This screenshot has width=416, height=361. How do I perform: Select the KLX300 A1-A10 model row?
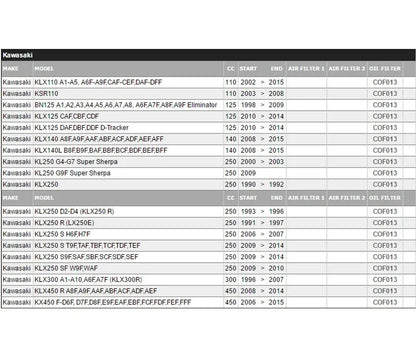coord(208,280)
